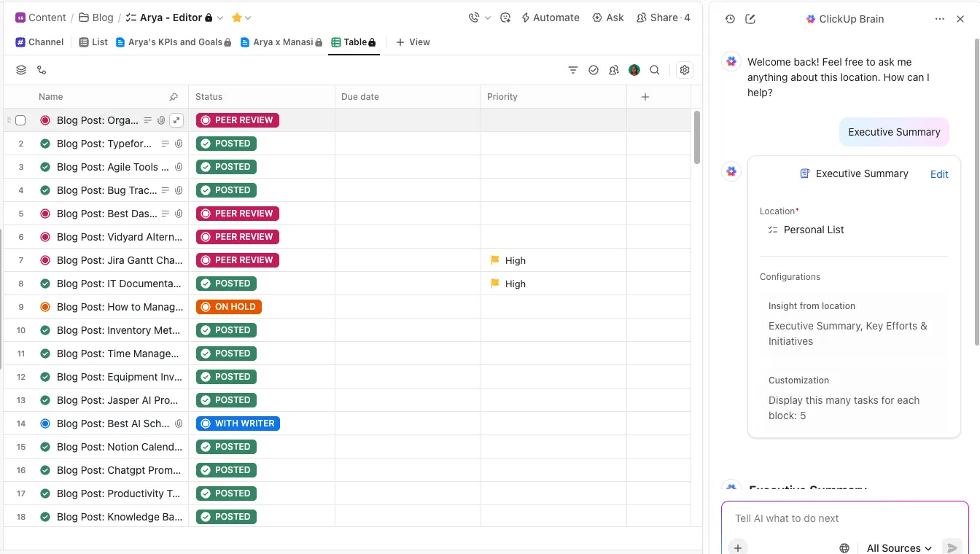
Task: Click Edit link on Executive Summary card
Action: point(939,173)
